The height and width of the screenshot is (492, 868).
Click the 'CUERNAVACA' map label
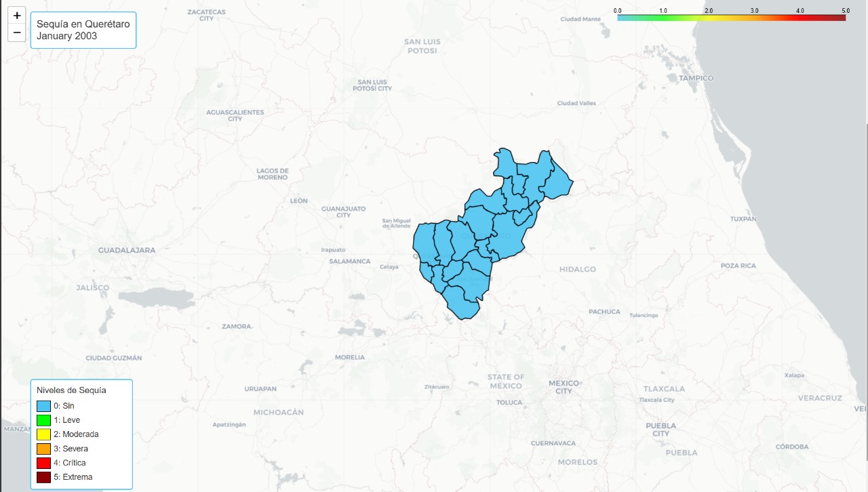pyautogui.click(x=553, y=443)
